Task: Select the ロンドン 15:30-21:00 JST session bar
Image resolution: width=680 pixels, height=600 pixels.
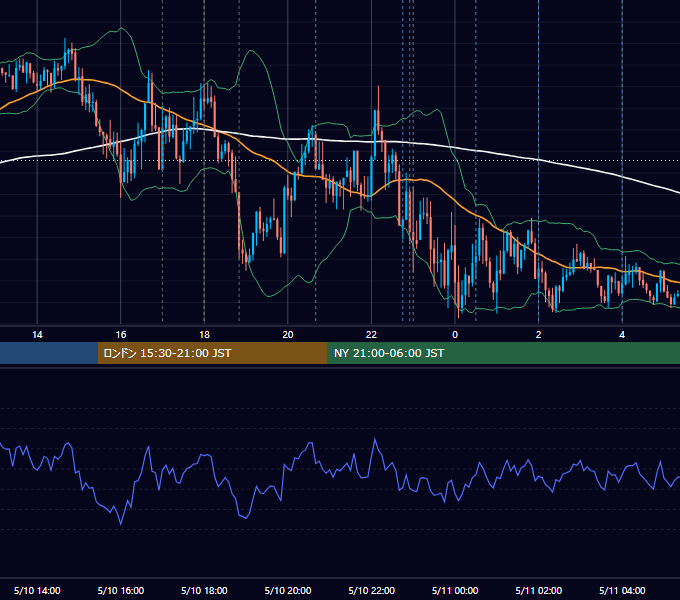Action: click(x=212, y=353)
